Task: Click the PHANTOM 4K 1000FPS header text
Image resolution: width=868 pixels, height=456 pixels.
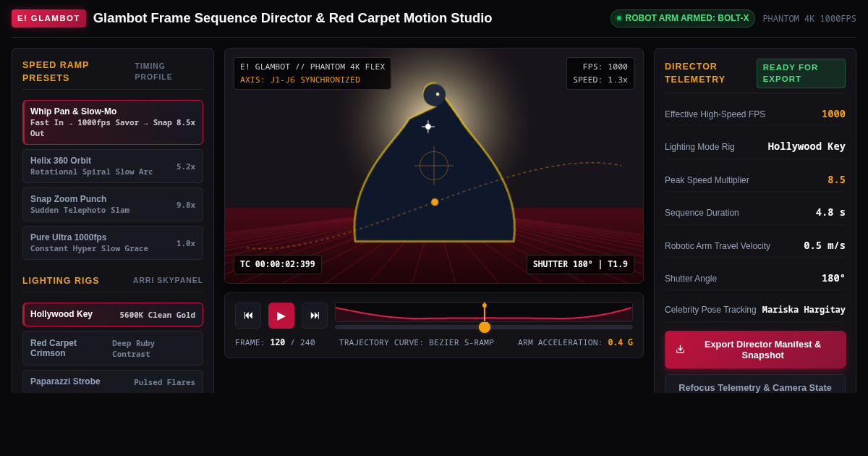Action: 809,19
